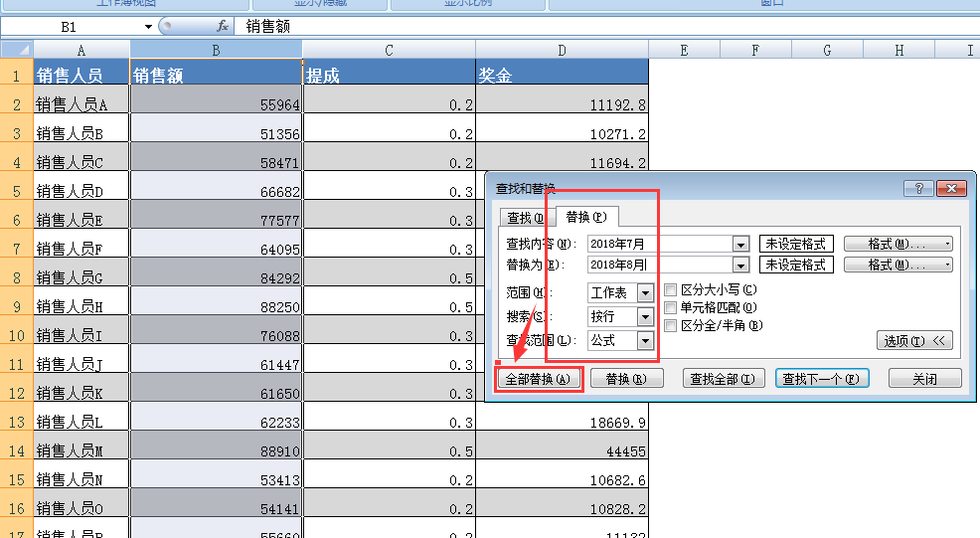Collapse options with the 选项 button
Screen dimensions: 980x538
pyautogui.click(x=915, y=341)
